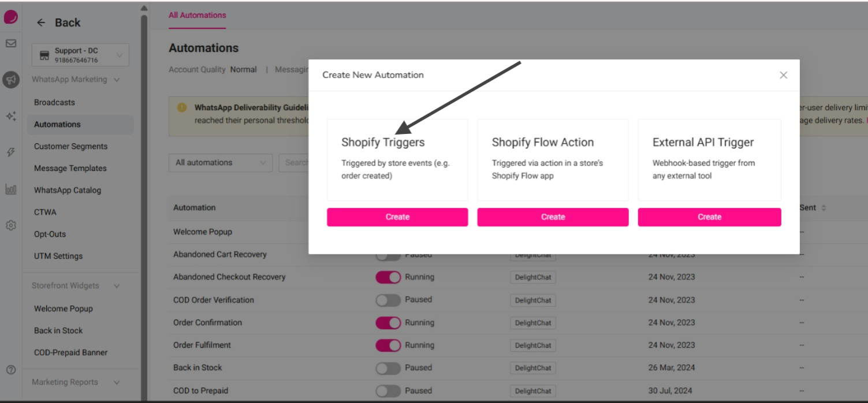Click the Account Quality Normal status
868x403 pixels.
pos(243,69)
